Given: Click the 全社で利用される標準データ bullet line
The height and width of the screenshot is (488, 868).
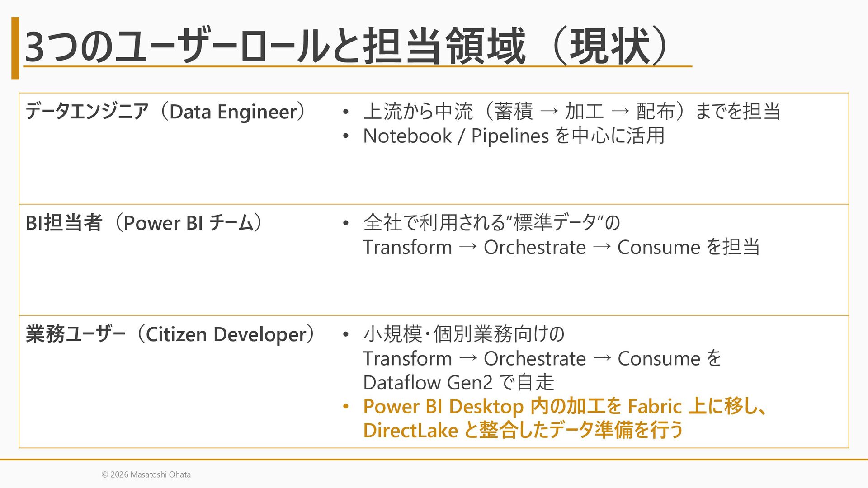Looking at the screenshot, I should click(492, 223).
